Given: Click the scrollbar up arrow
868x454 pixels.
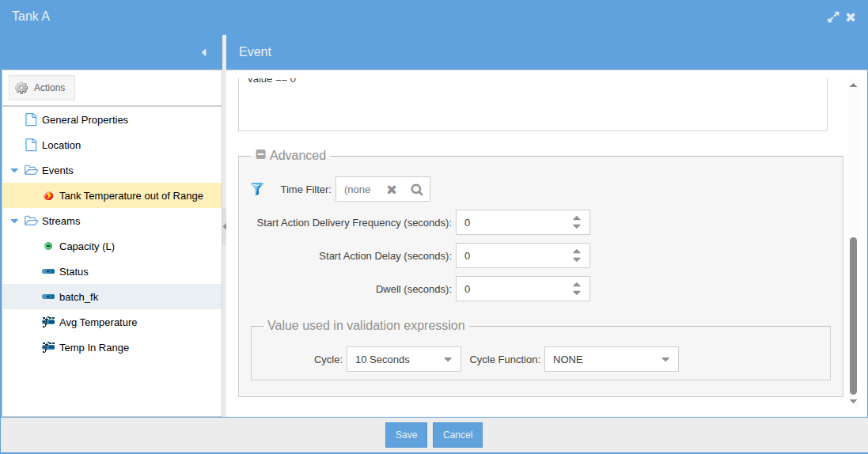Looking at the screenshot, I should pyautogui.click(x=853, y=85).
